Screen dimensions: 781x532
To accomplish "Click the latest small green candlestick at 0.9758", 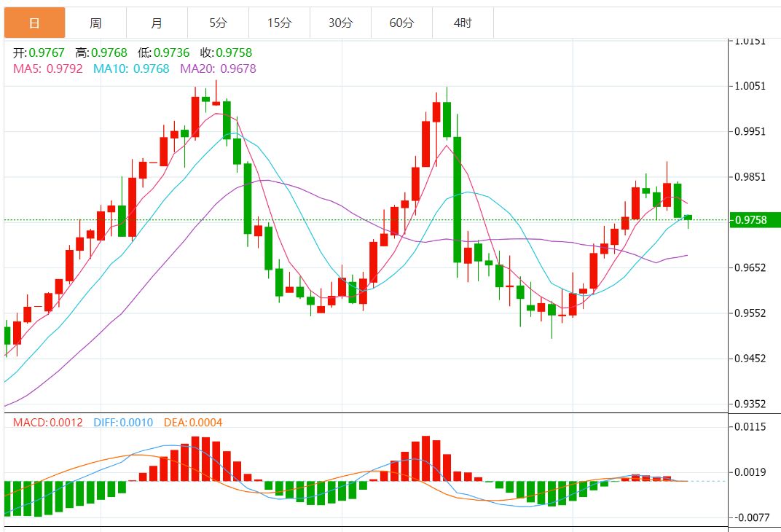I will point(688,218).
